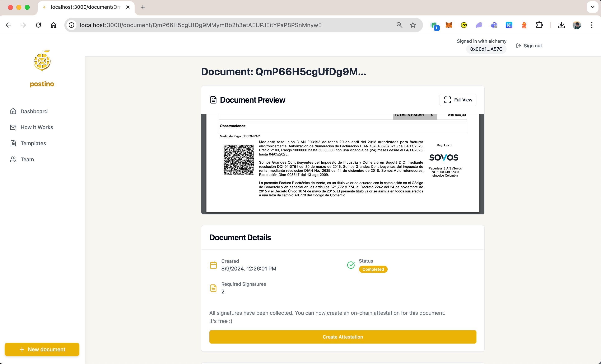This screenshot has height=364, width=601.
Task: Click the Team people icon
Action: point(13,159)
